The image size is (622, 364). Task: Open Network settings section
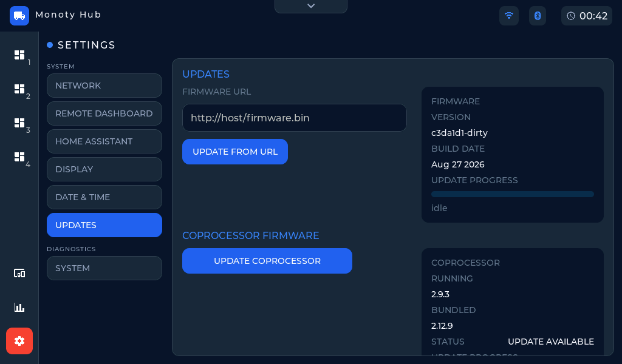pos(104,86)
